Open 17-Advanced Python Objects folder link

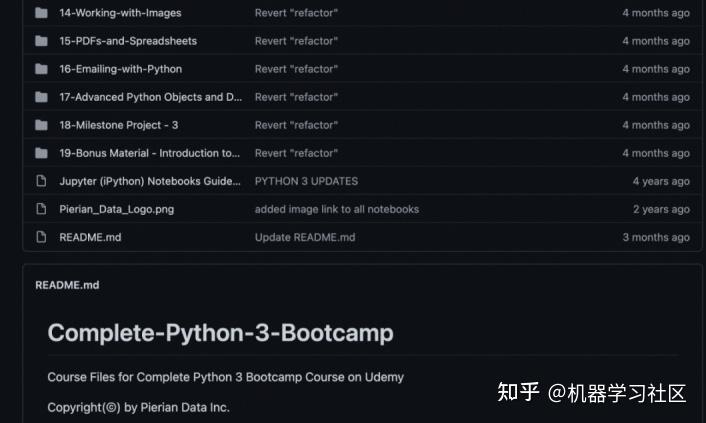click(x=150, y=97)
